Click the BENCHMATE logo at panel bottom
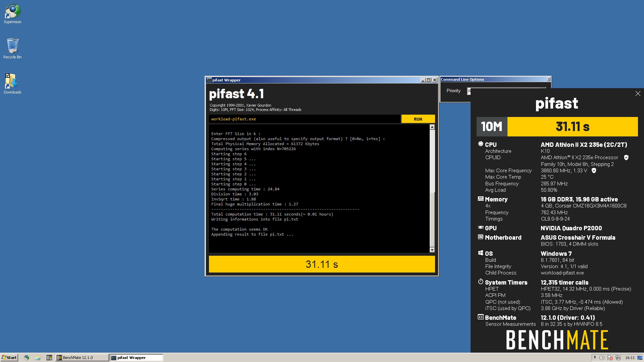 (557, 340)
